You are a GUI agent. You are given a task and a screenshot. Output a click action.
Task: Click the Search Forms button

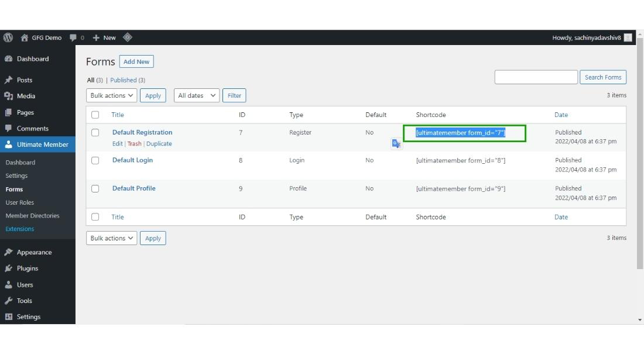[x=603, y=77]
